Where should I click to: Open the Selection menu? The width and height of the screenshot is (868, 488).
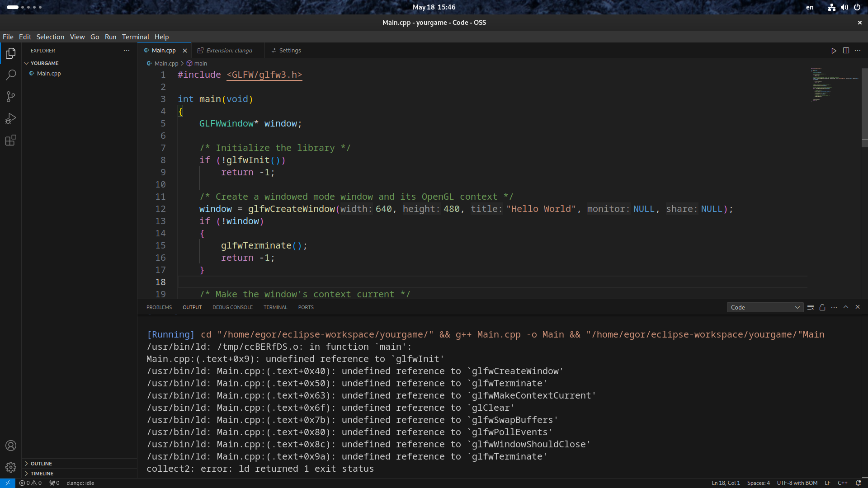click(x=50, y=37)
